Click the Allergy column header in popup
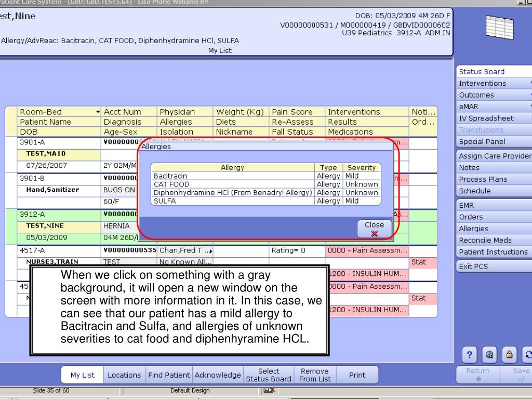532x399 pixels. (x=232, y=168)
